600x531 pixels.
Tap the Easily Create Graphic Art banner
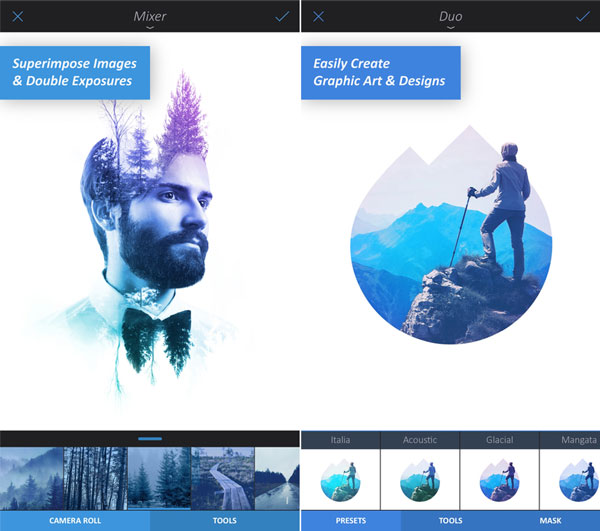(381, 73)
